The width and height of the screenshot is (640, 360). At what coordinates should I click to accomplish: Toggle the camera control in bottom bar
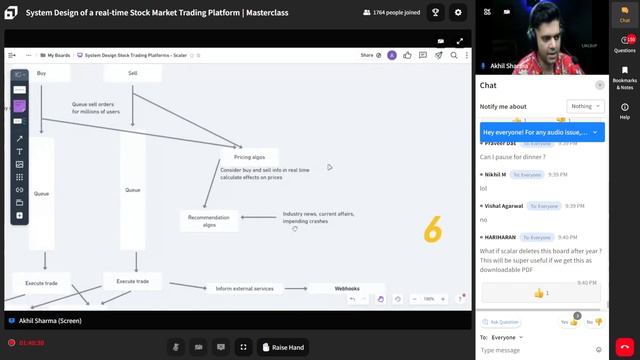tap(198, 347)
